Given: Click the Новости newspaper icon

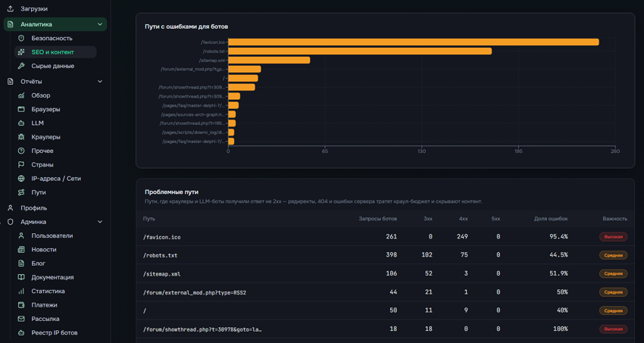Looking at the screenshot, I should click(21, 249).
